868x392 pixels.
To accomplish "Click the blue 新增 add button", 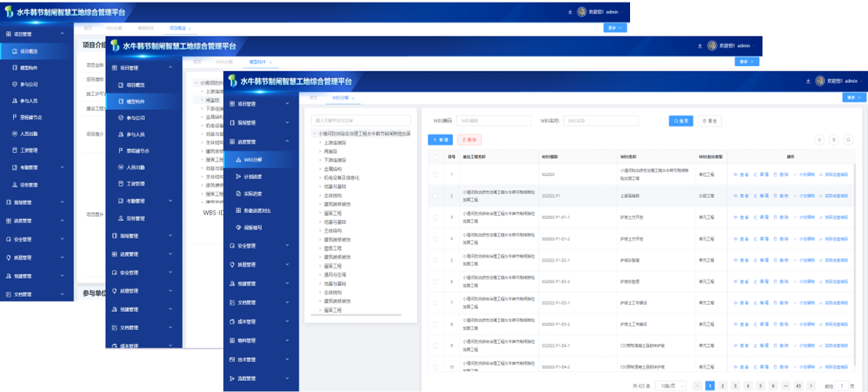I will pos(440,140).
